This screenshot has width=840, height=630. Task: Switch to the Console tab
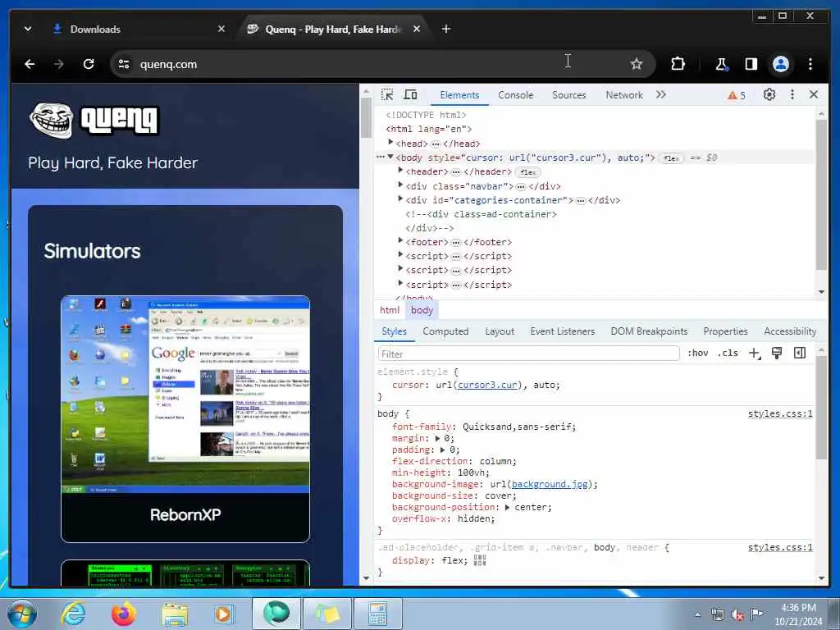515,95
